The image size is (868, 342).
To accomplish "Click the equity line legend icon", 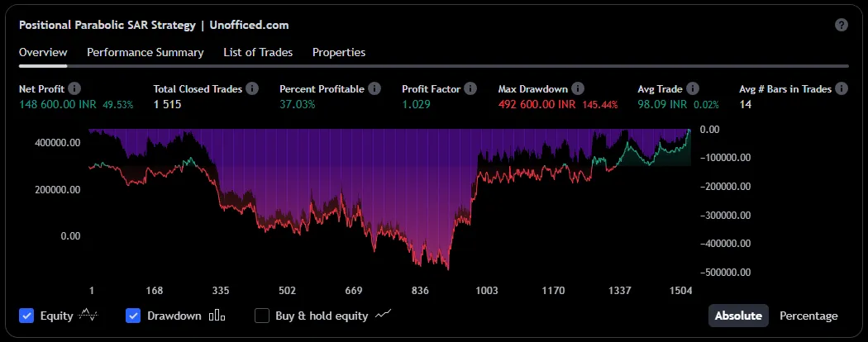I will tap(88, 316).
